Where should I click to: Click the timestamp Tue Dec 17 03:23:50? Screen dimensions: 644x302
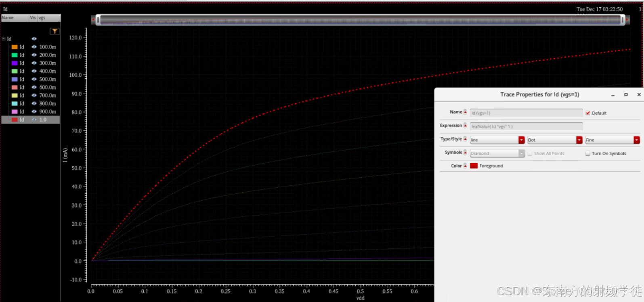tap(600, 9)
